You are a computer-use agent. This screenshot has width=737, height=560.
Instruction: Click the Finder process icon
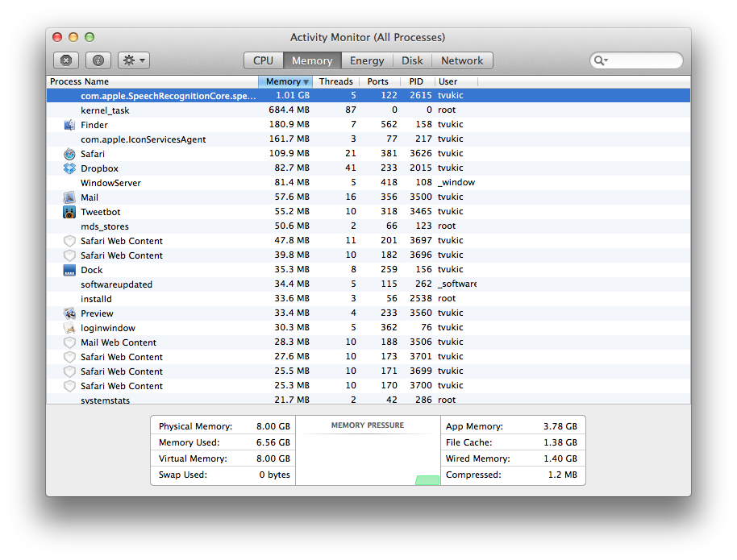coord(69,125)
